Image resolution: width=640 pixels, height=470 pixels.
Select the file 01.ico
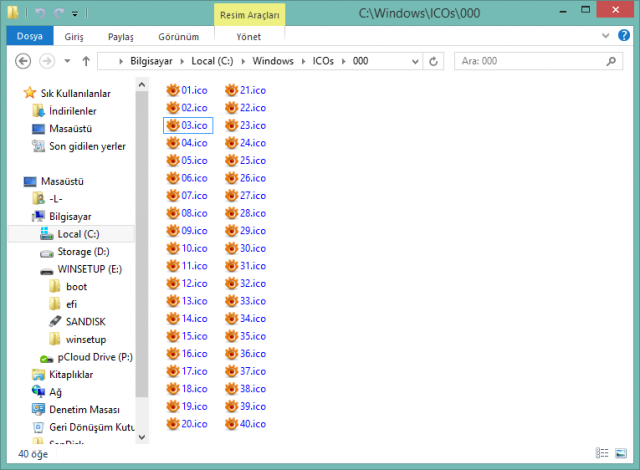point(187,90)
